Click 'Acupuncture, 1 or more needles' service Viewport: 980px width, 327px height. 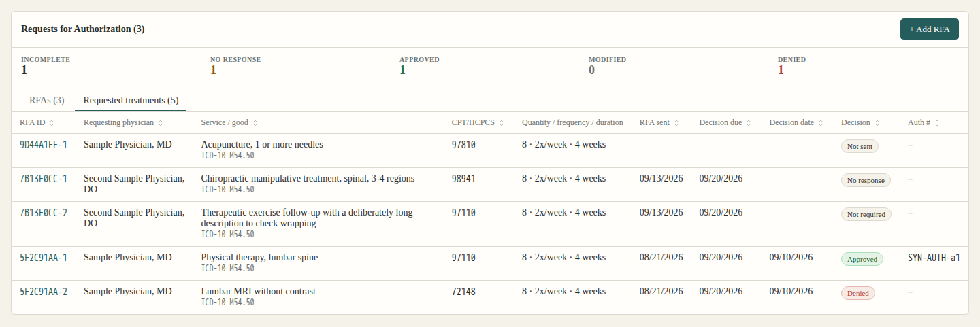[262, 145]
